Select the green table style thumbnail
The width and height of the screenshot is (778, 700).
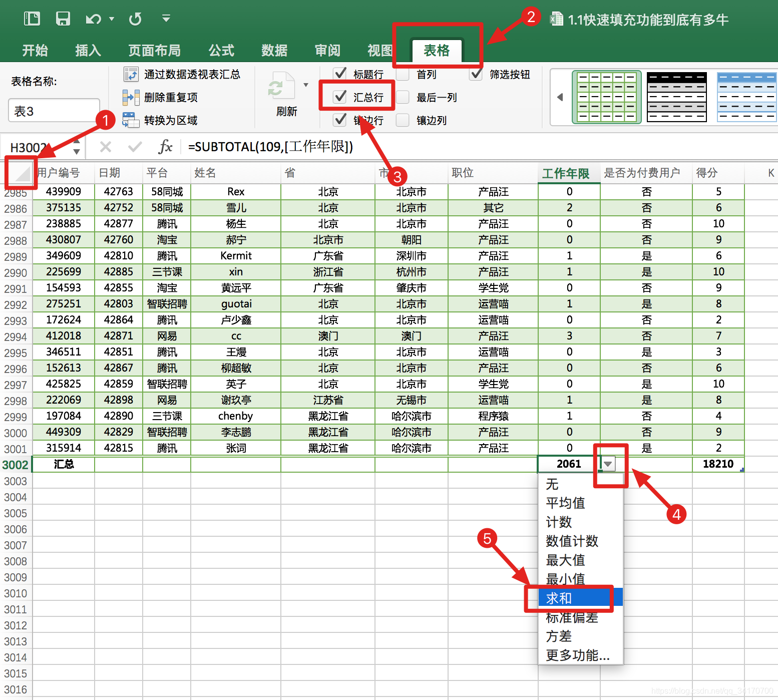(x=607, y=97)
